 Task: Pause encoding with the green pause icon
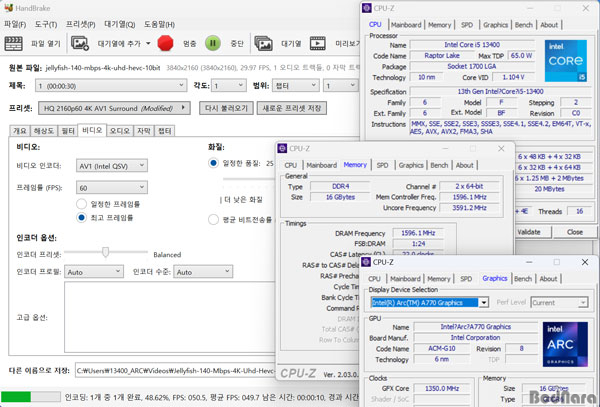click(x=213, y=43)
